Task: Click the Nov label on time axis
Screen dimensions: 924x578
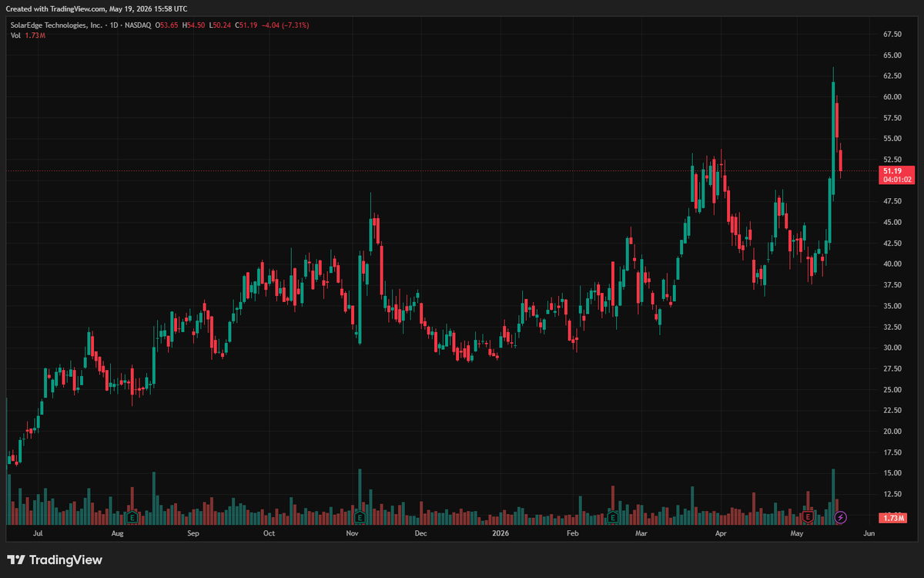Action: coord(352,533)
